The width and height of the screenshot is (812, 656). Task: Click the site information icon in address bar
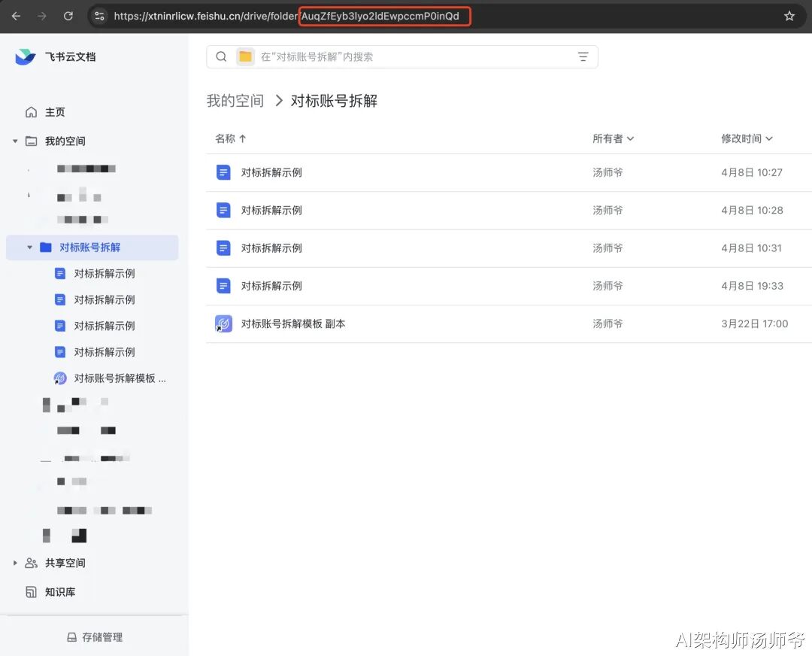click(100, 16)
